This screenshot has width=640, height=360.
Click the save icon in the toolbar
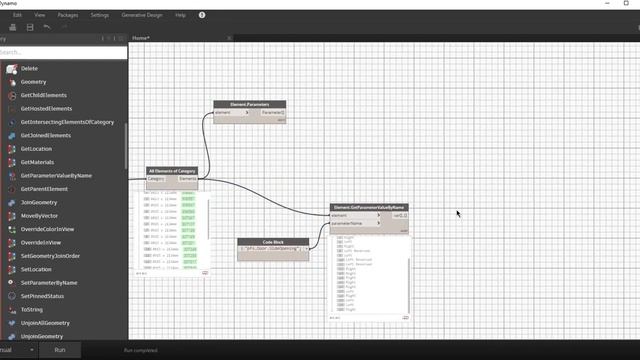pos(30,27)
